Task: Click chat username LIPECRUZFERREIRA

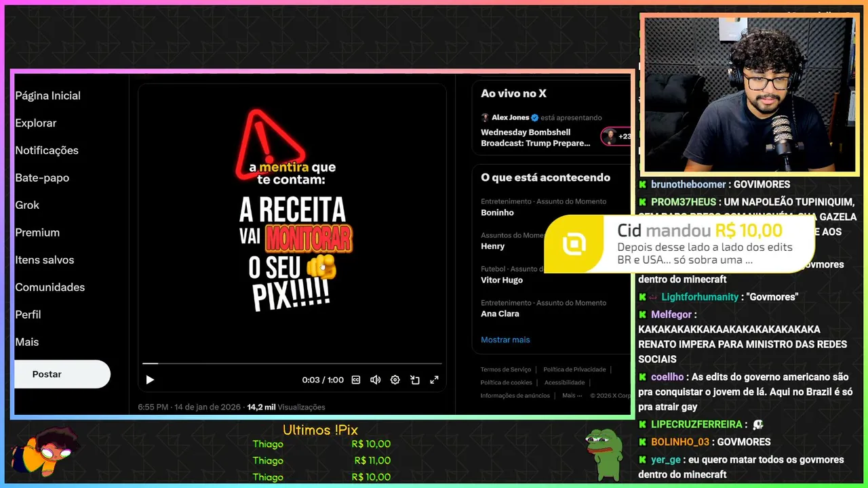Action: pyautogui.click(x=696, y=424)
